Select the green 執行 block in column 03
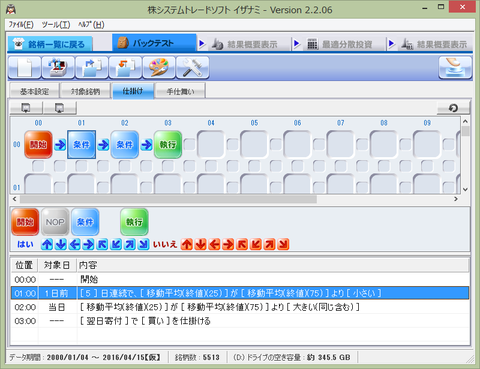This screenshot has height=369, width=480. pos(168,144)
